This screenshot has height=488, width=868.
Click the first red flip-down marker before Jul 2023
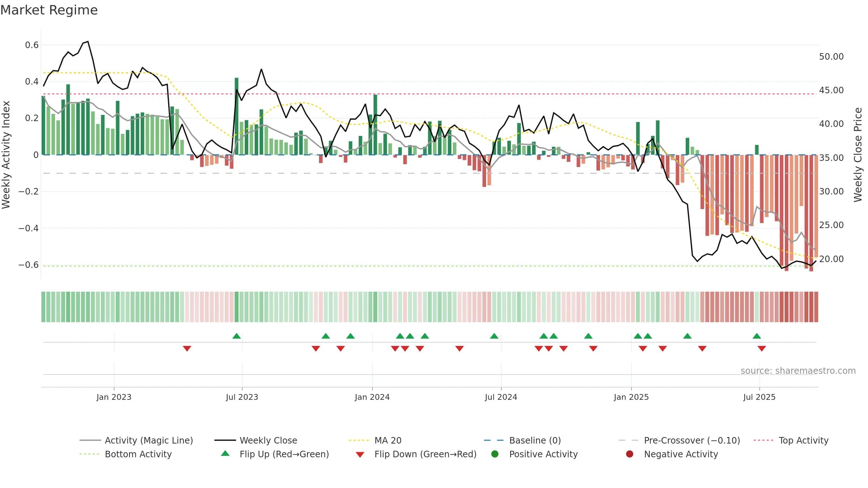click(x=187, y=348)
